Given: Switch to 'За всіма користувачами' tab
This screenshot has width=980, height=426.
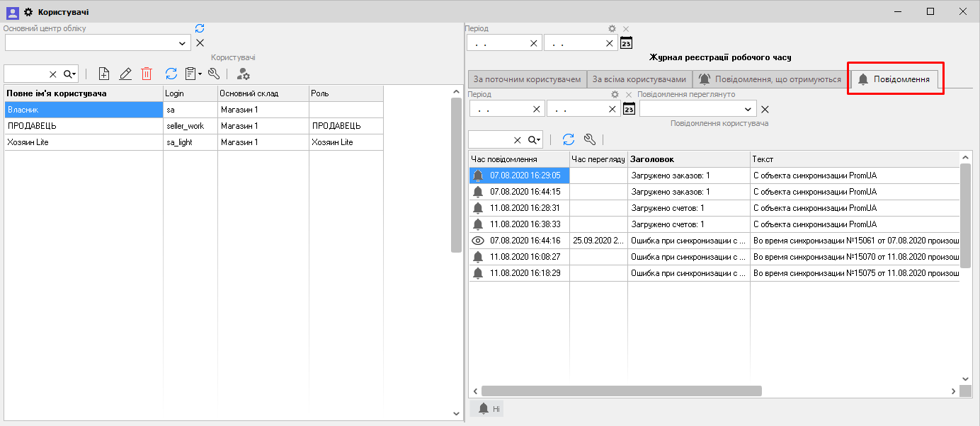Looking at the screenshot, I should (639, 79).
